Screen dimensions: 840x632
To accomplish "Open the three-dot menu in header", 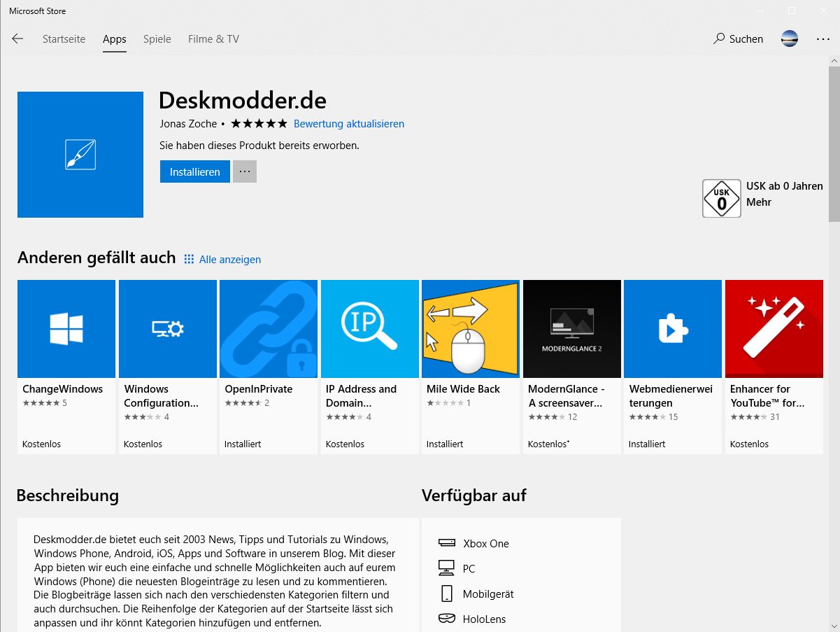I will click(x=823, y=39).
